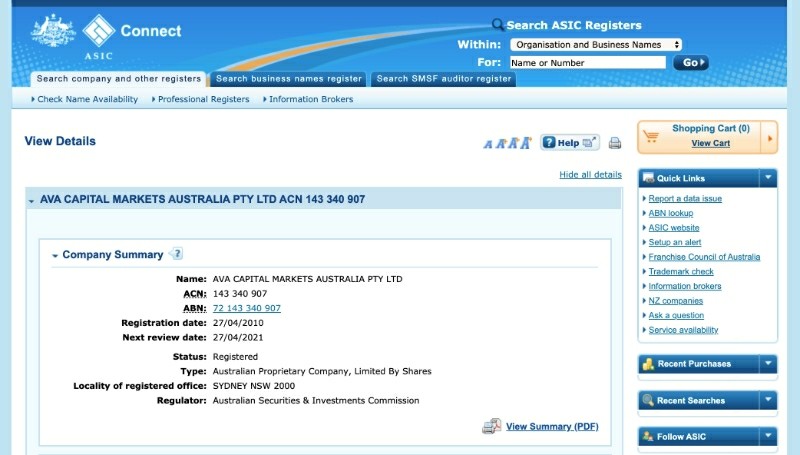Open the View Cart link
Image resolution: width=800 pixels, height=455 pixels.
[710, 143]
